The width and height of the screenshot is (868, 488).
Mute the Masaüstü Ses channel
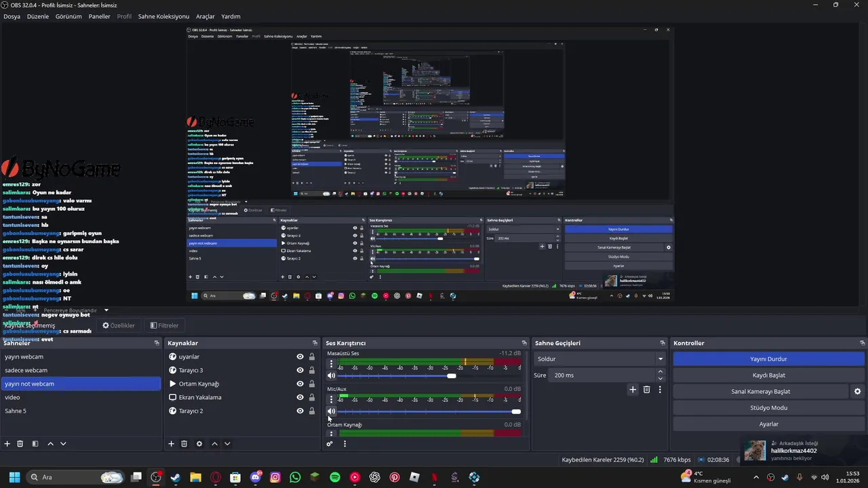tap(332, 375)
